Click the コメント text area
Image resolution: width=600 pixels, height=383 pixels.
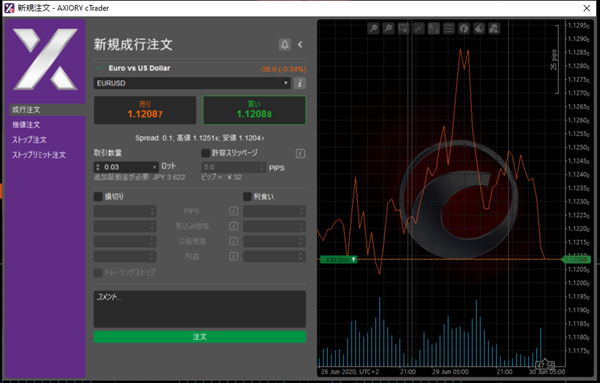pos(200,309)
